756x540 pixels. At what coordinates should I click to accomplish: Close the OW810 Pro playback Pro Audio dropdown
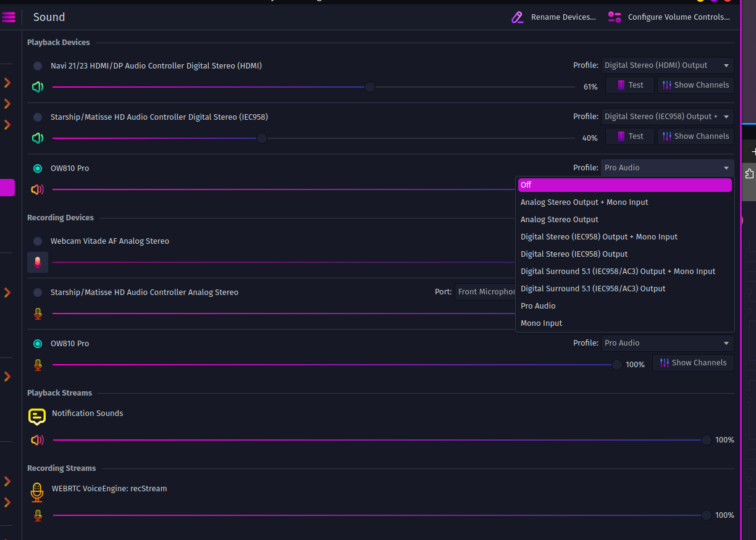click(x=667, y=168)
